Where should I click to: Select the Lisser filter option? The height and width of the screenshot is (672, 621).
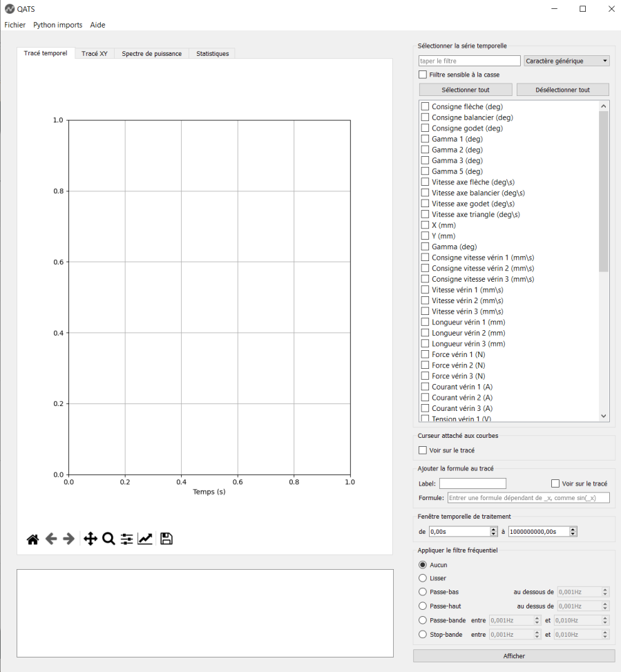point(423,578)
